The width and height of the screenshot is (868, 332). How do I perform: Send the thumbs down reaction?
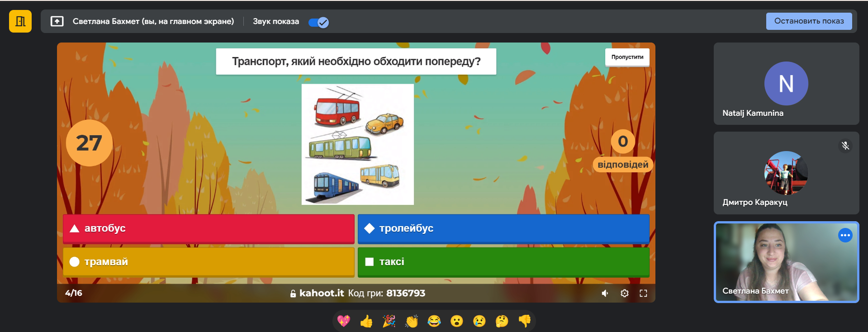pos(525,321)
